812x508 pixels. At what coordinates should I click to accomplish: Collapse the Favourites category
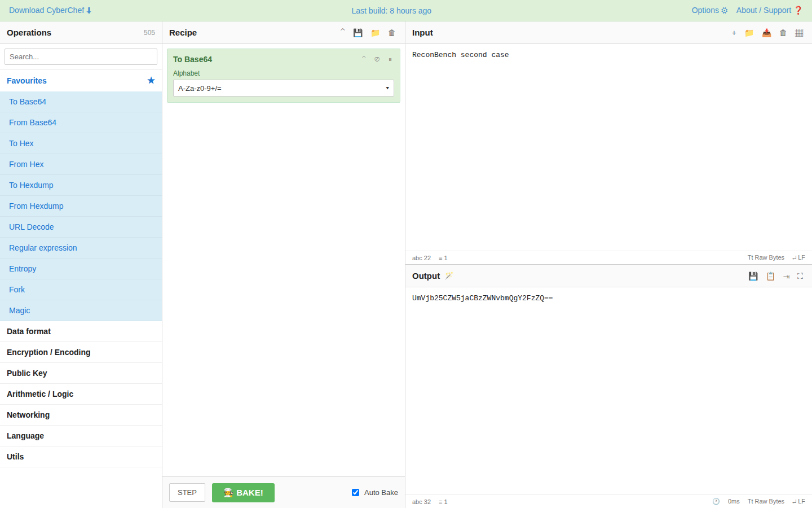pos(81,81)
